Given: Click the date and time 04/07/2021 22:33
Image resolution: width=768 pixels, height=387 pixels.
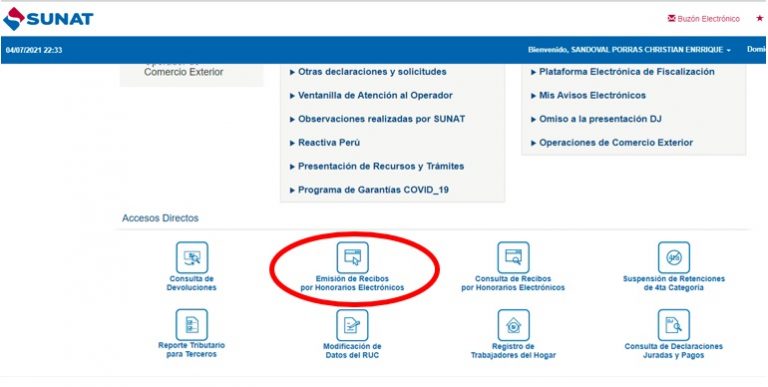Looking at the screenshot, I should tap(34, 50).
